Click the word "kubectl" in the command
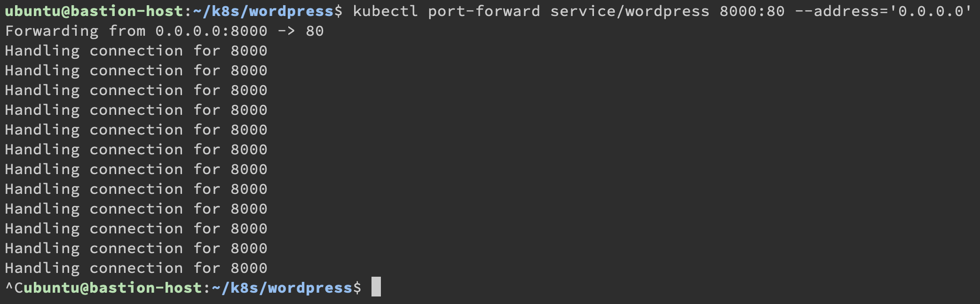Viewport: 980px width, 304px height. tap(385, 11)
